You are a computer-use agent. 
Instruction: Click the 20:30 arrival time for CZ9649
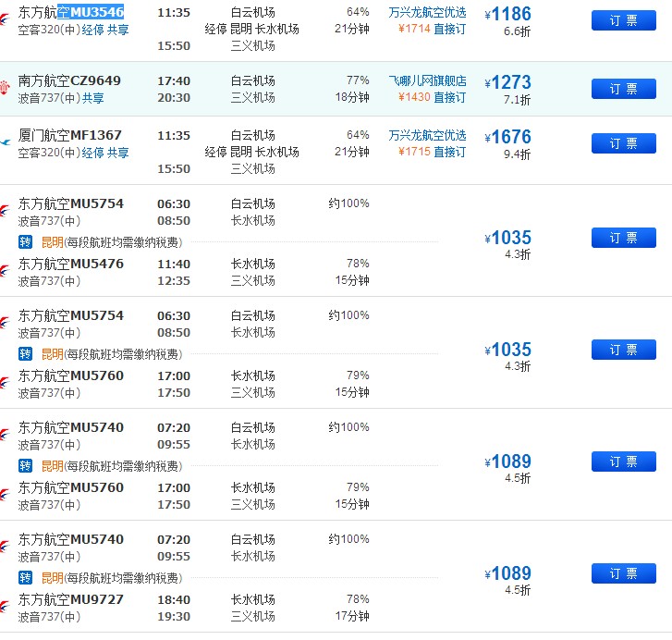174,98
